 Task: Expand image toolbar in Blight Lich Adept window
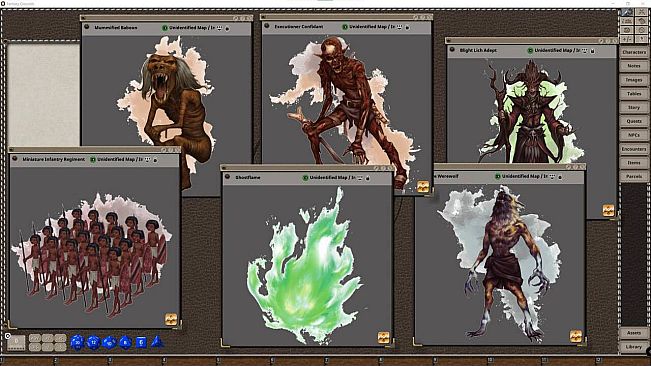tap(608, 210)
